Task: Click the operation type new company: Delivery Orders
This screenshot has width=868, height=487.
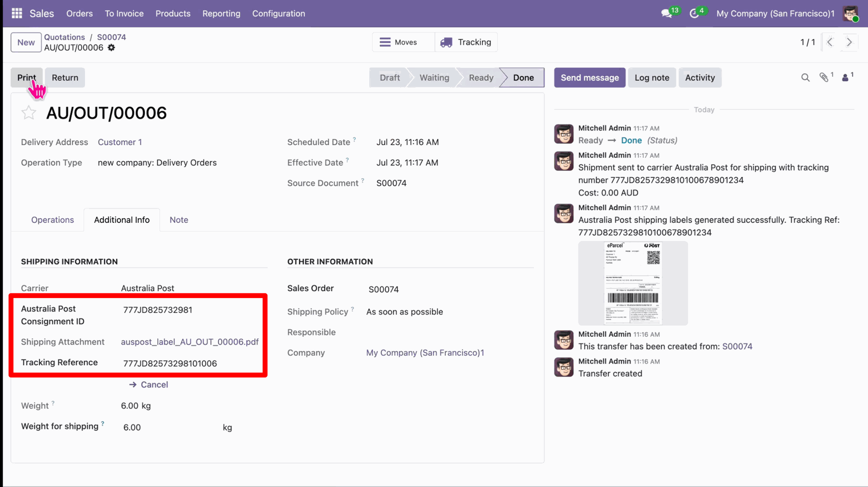Action: pyautogui.click(x=157, y=163)
